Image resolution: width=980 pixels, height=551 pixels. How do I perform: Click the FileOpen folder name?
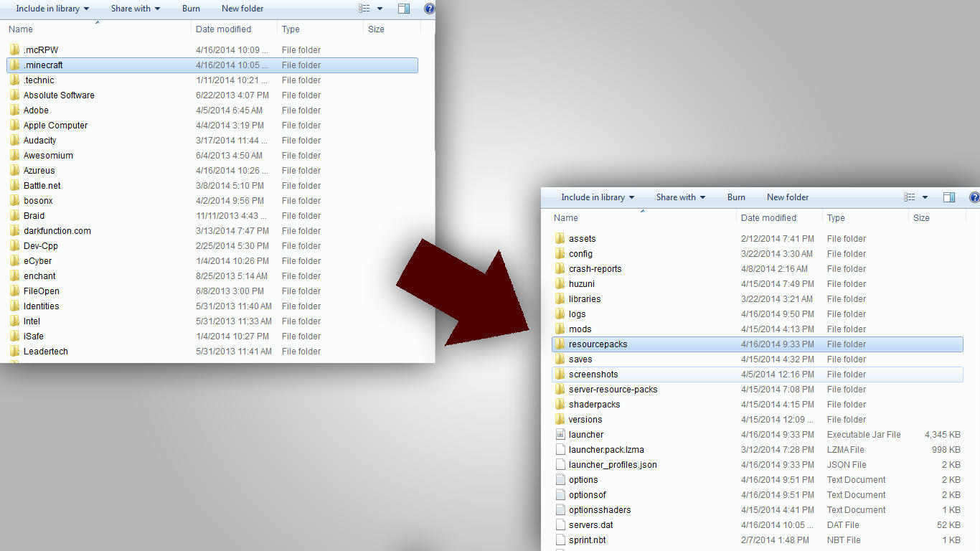click(x=42, y=291)
